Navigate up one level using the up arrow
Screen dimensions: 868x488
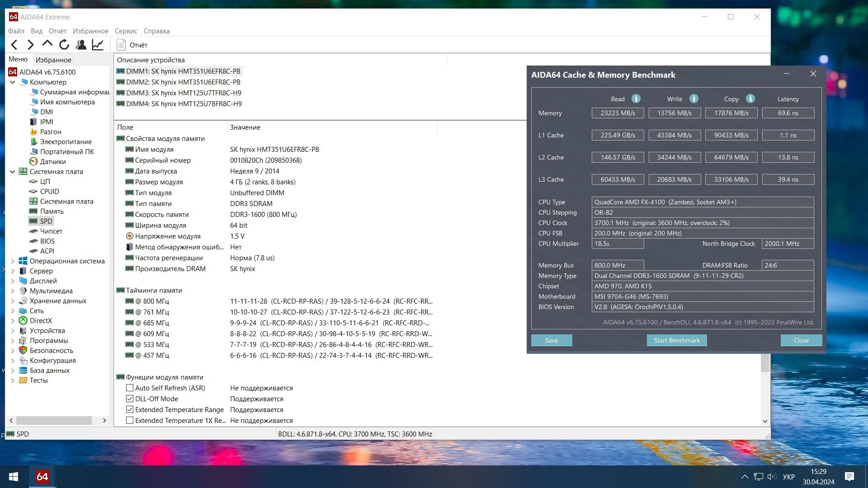[x=47, y=45]
